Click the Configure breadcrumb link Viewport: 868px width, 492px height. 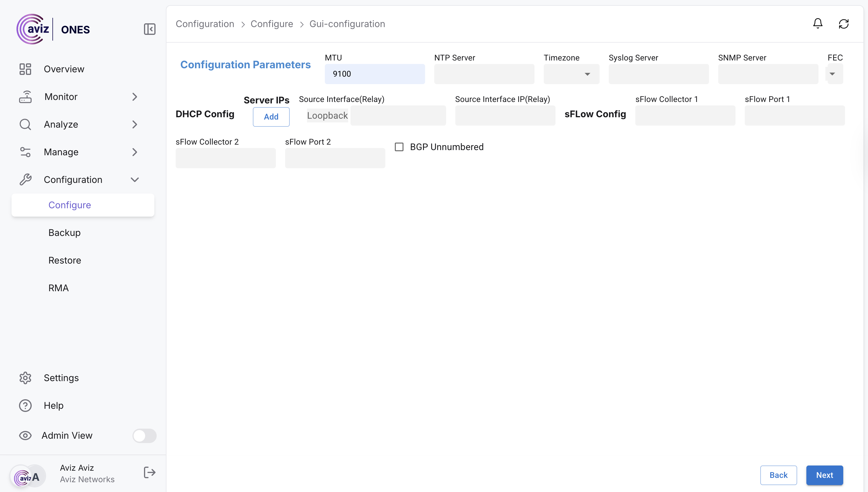pyautogui.click(x=272, y=24)
